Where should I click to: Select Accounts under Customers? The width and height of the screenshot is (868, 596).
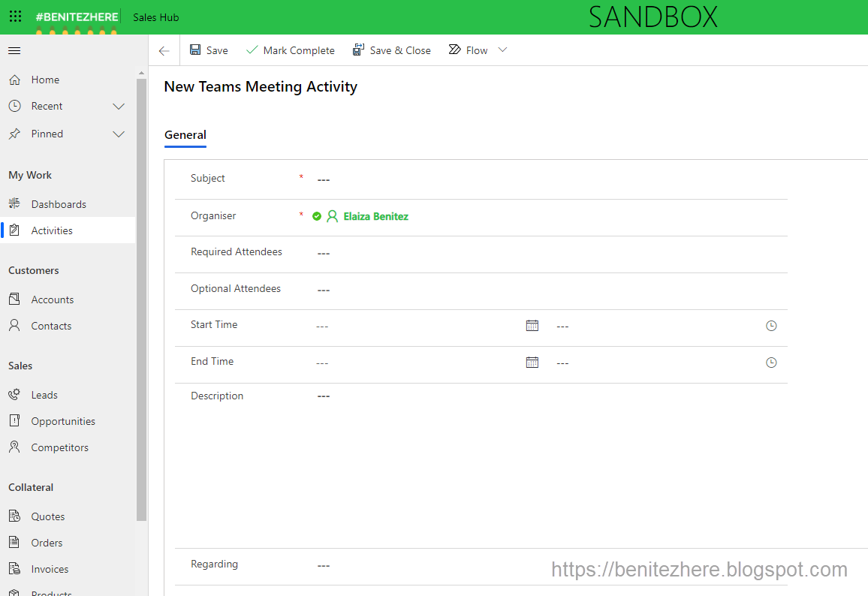click(53, 299)
